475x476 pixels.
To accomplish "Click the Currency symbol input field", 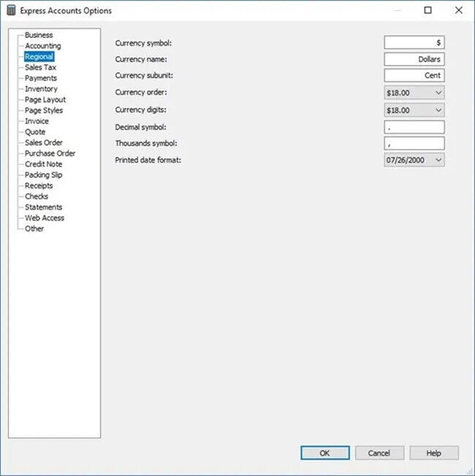I will 414,42.
